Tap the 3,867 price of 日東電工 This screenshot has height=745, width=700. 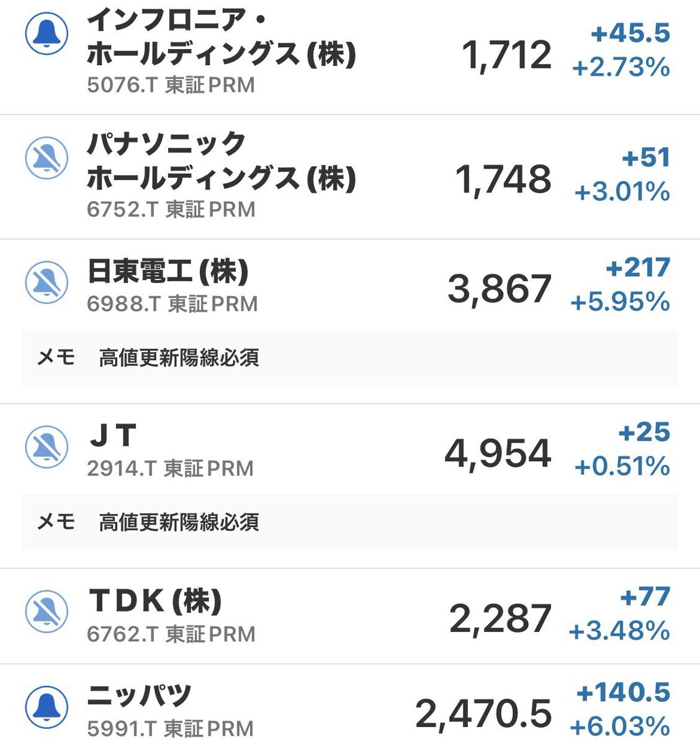499,289
